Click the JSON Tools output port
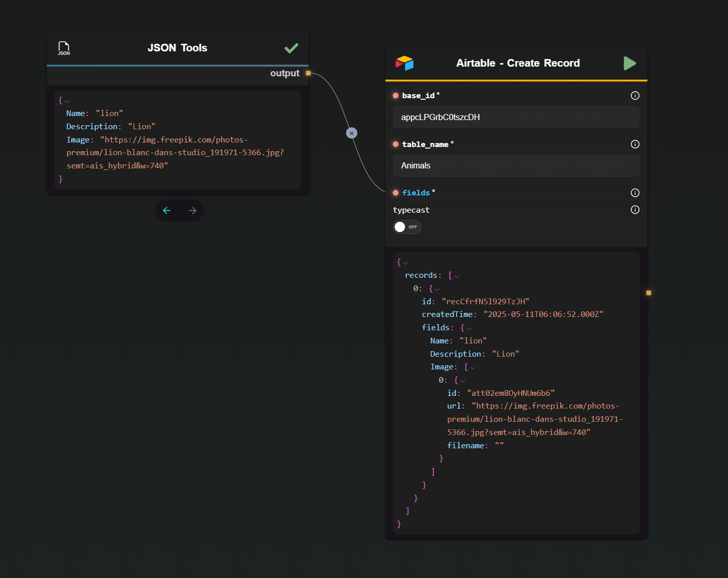The width and height of the screenshot is (728, 578). coord(308,73)
